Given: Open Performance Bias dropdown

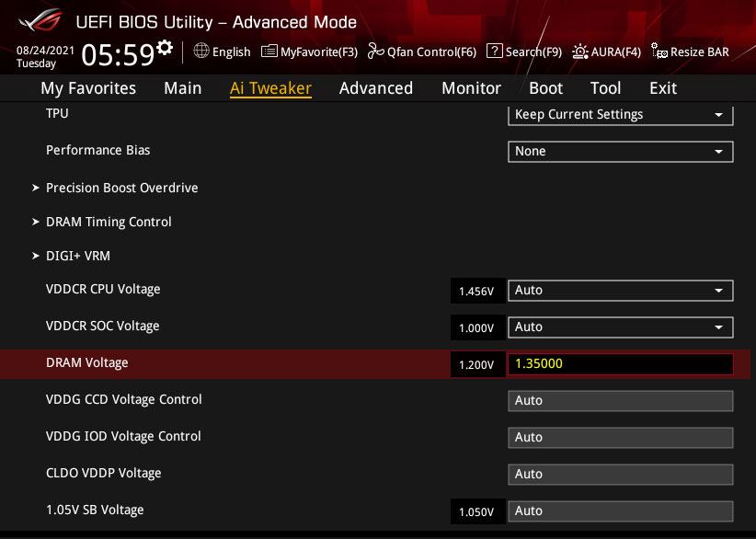Looking at the screenshot, I should (621, 152).
